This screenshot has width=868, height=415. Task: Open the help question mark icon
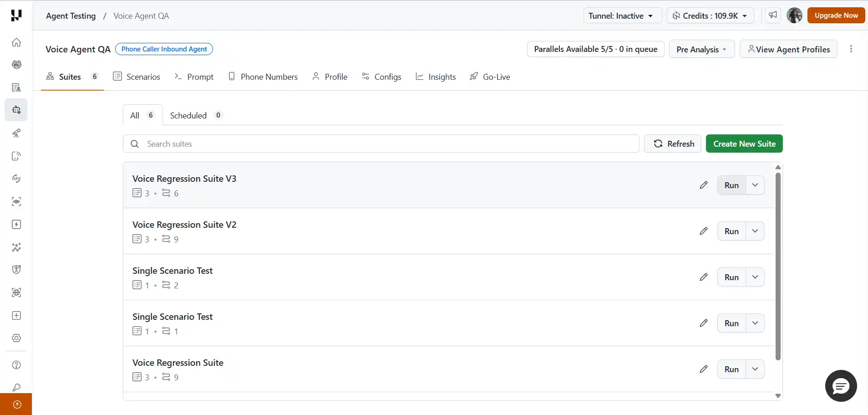tap(16, 365)
